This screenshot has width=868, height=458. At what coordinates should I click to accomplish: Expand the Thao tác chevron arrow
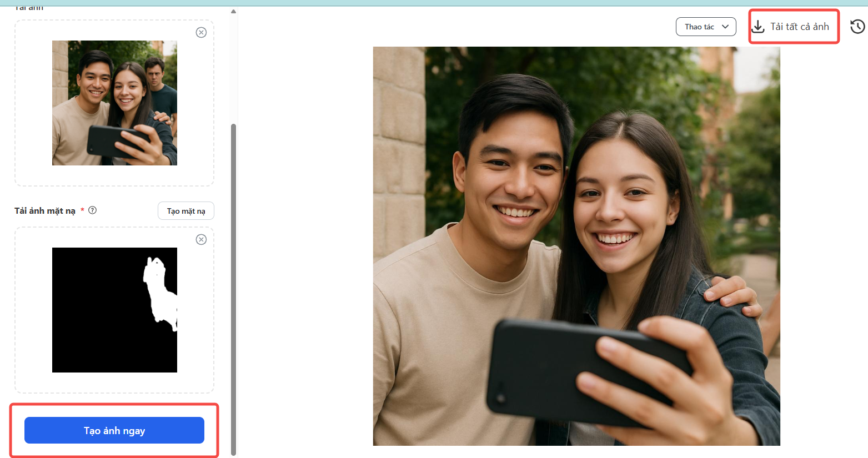(725, 27)
